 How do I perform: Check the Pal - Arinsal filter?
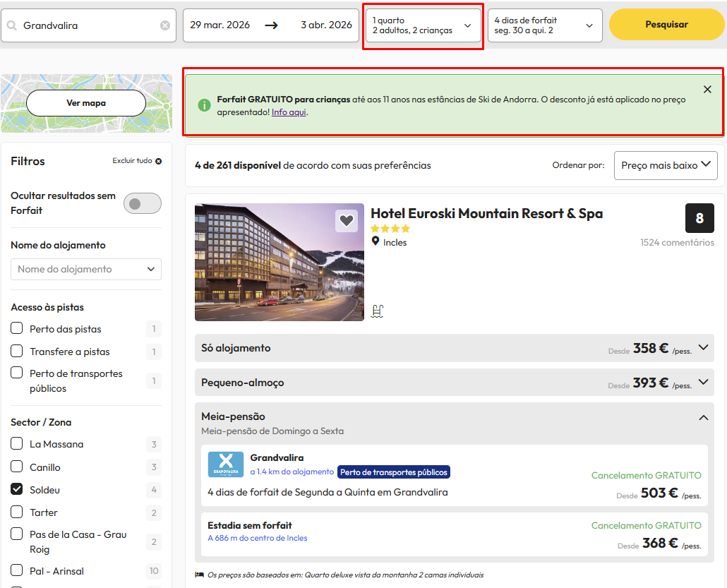(17, 570)
